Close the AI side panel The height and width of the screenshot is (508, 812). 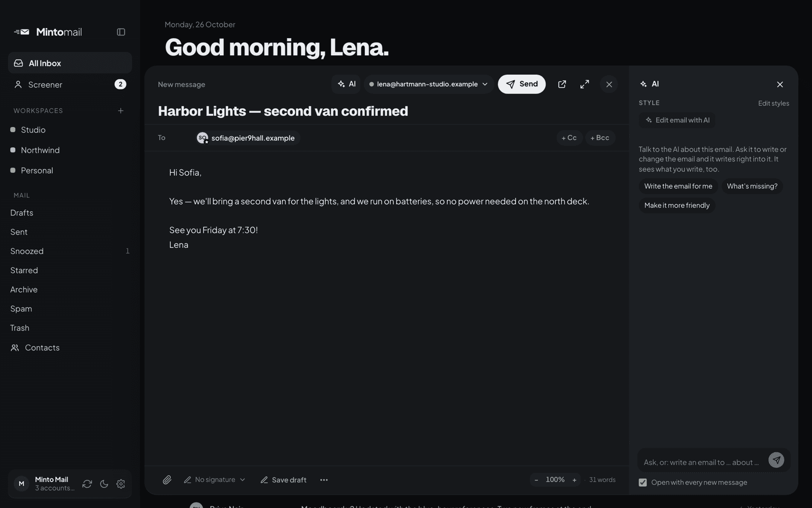780,84
